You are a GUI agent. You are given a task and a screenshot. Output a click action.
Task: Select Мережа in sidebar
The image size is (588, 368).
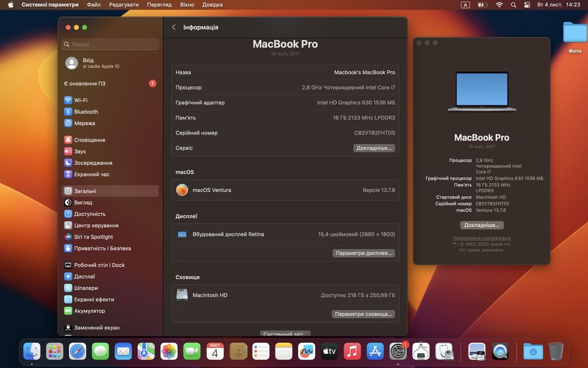pos(111,123)
